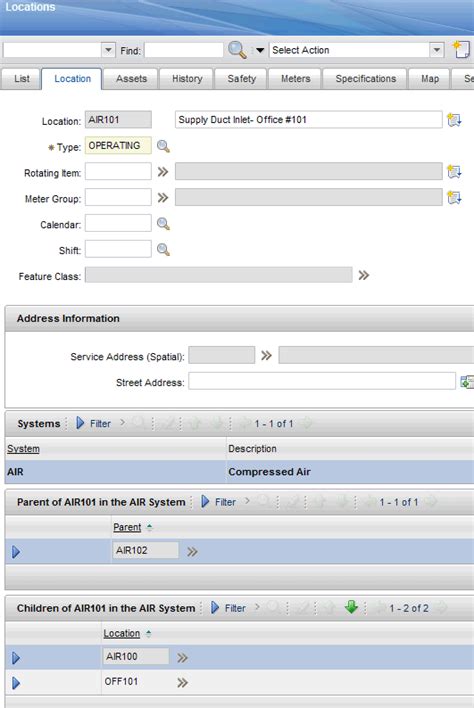The image size is (474, 708).
Task: Sort by the Parent column header
Action: pyautogui.click(x=127, y=527)
